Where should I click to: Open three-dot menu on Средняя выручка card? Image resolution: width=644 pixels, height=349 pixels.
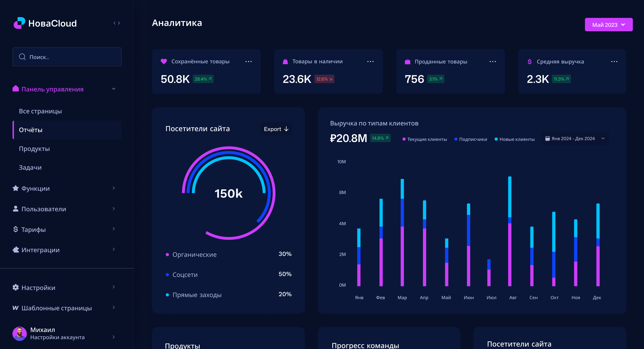click(614, 61)
